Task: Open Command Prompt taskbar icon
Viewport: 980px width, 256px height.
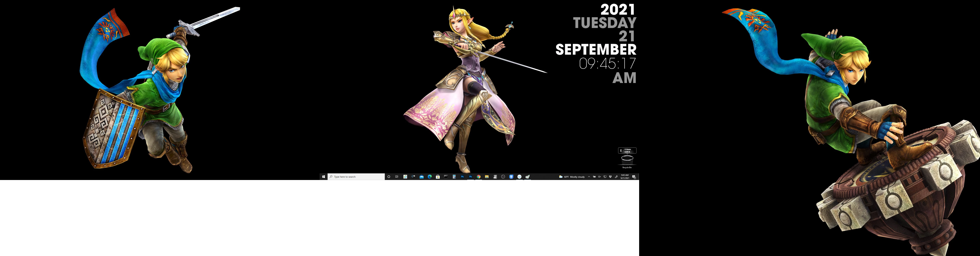Action: tap(446, 177)
